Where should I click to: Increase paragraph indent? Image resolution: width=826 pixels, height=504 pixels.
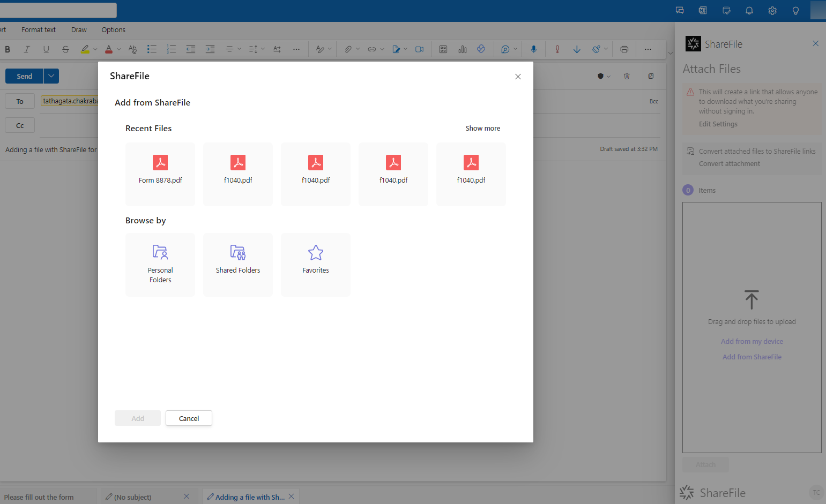pyautogui.click(x=210, y=49)
